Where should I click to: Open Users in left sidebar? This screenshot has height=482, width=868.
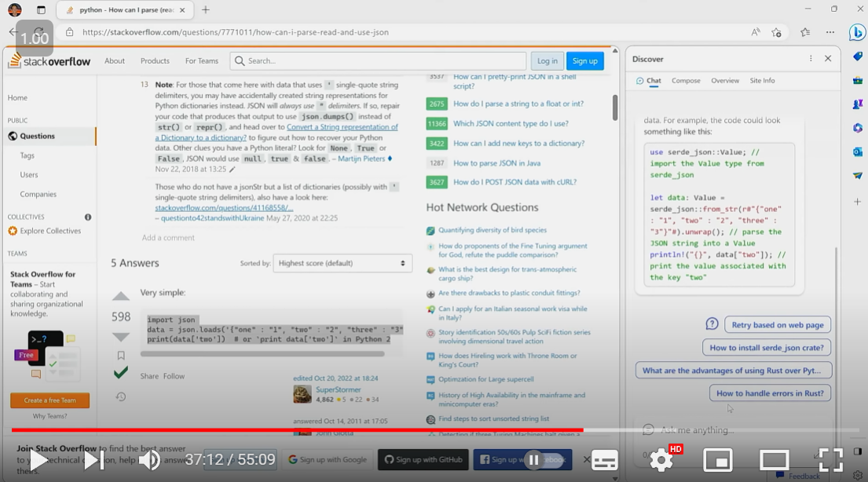coord(29,175)
